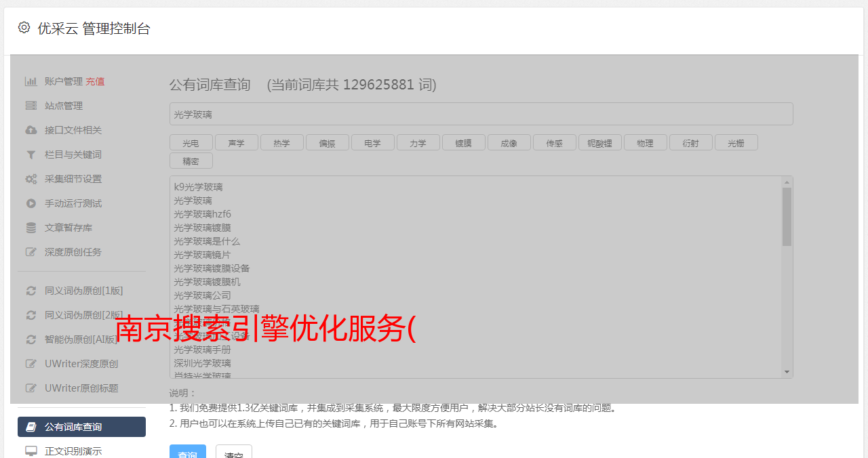Select result 光学玻璃是什么

207,241
